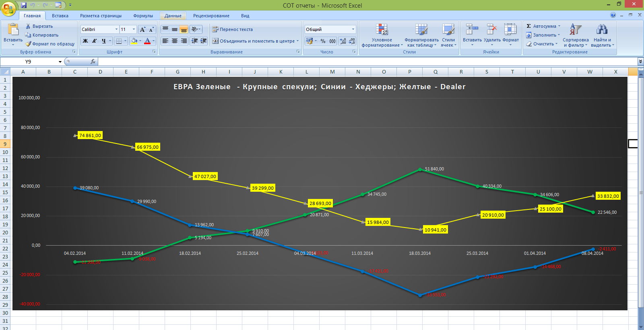Viewport: 644px width, 330px height.
Task: Open text orientation options
Action: (x=196, y=29)
